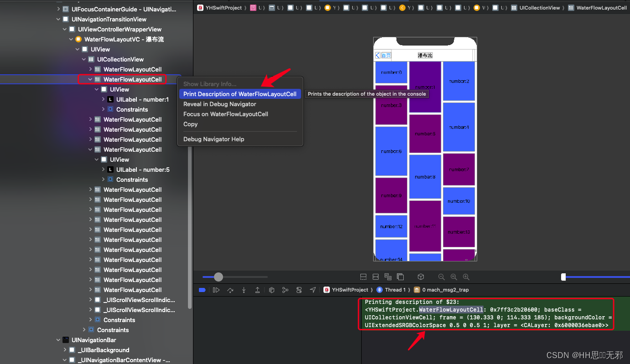
Task: Zoom in the view debugger canvas
Action: (466, 277)
